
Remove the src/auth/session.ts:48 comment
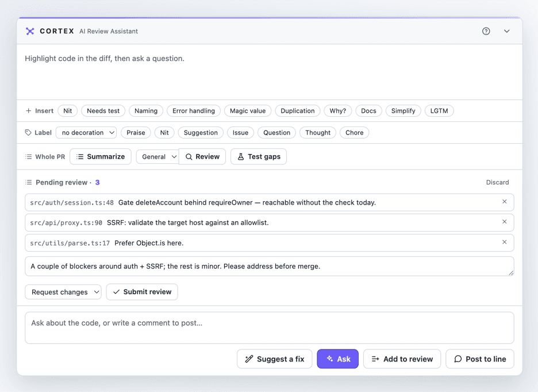tap(505, 202)
